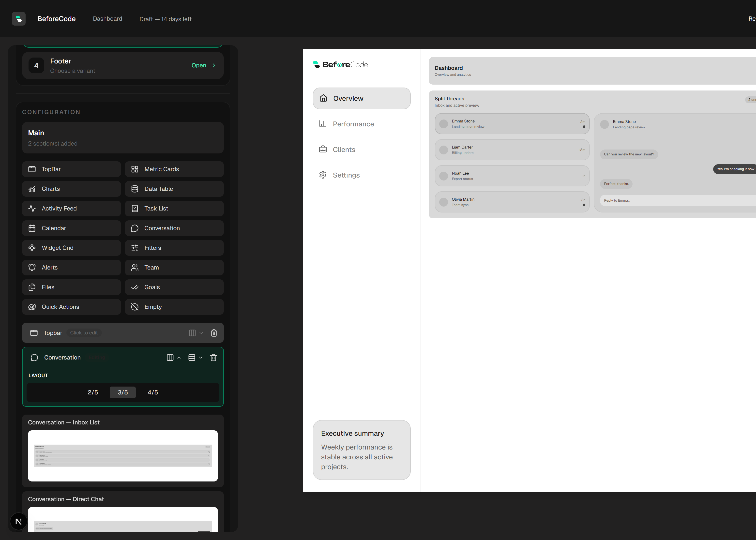Click the TopBar component icon
The width and height of the screenshot is (756, 540).
32,169
